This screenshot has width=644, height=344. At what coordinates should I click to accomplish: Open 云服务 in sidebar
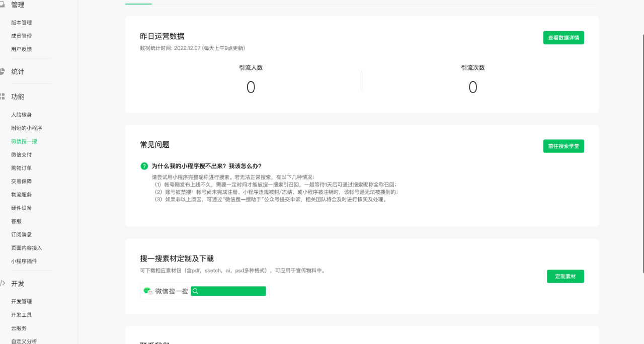(x=19, y=328)
